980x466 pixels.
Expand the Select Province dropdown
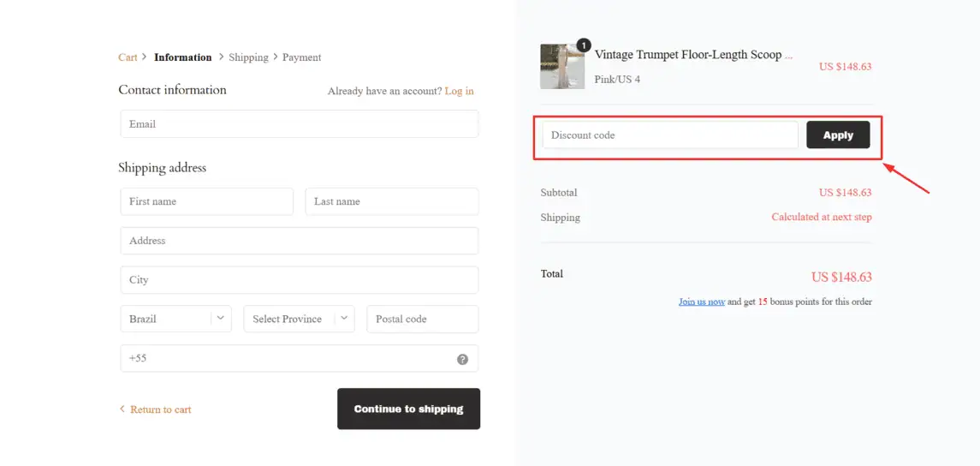point(300,319)
